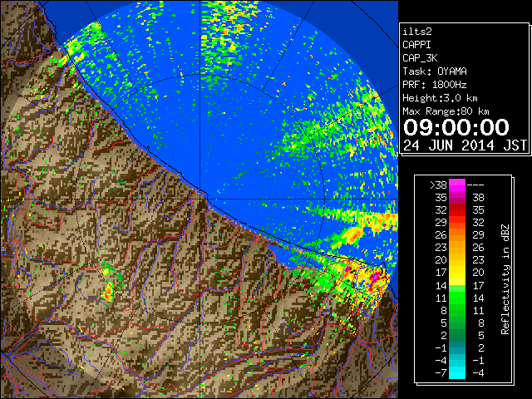This screenshot has width=532, height=399.
Task: Click the 'Max Range:80 km' line
Action: click(446, 111)
